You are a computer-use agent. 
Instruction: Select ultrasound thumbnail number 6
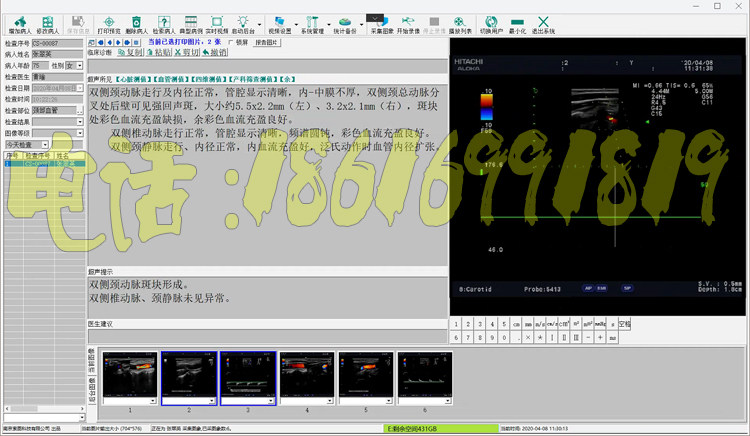[425, 375]
